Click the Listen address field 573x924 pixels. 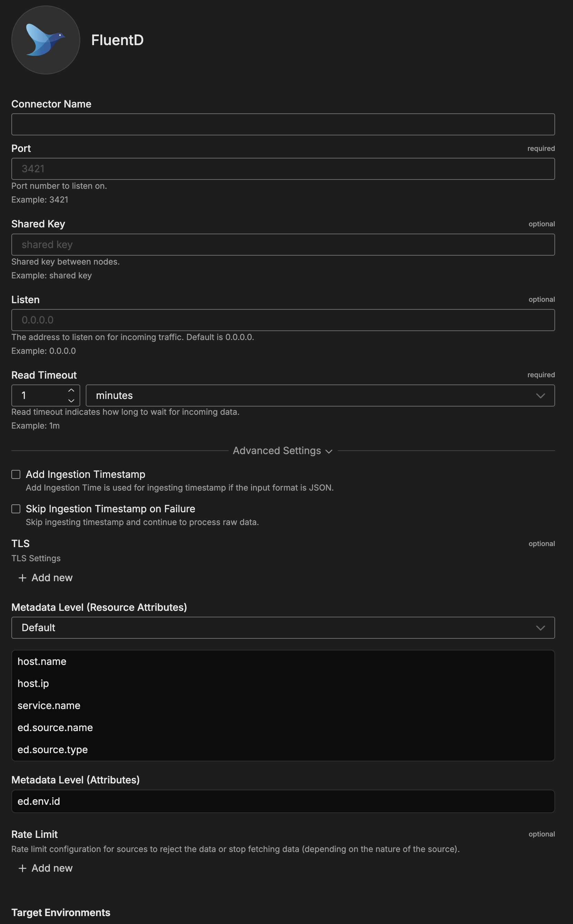pos(283,320)
